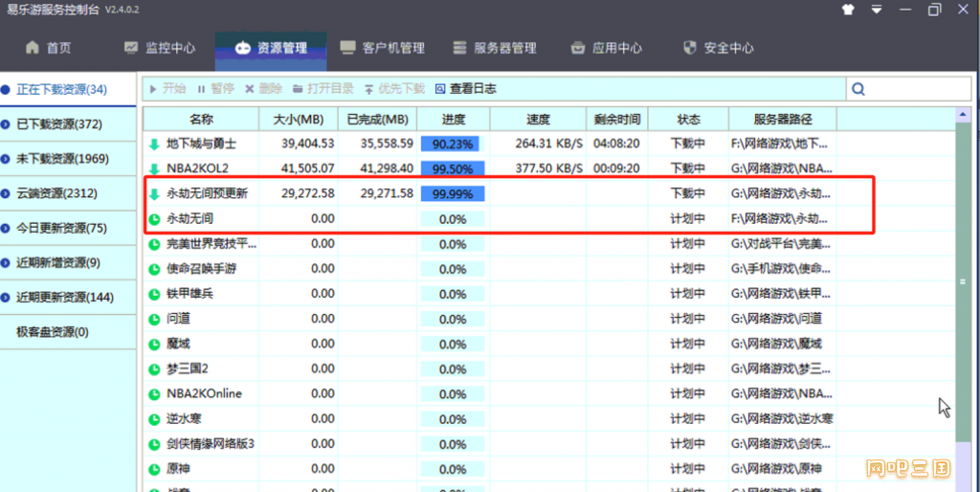The image size is (980, 492).
Task: Open the 首页 home tab
Action: click(48, 48)
